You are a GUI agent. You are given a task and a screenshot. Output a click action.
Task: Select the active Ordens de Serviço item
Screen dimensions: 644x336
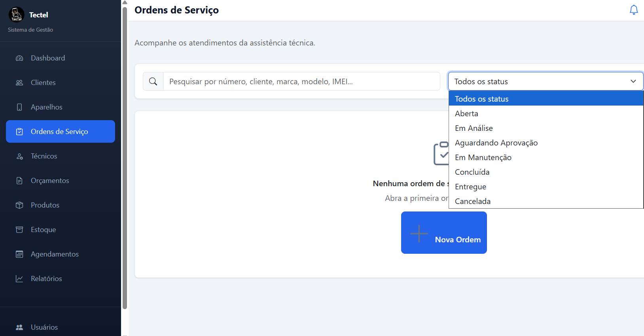point(61,132)
